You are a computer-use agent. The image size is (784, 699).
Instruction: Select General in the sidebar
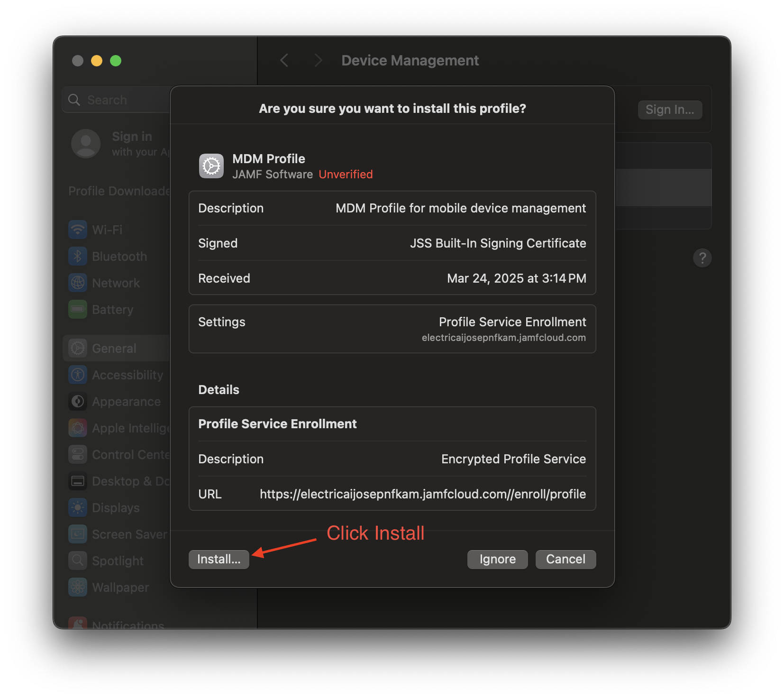[x=114, y=349]
